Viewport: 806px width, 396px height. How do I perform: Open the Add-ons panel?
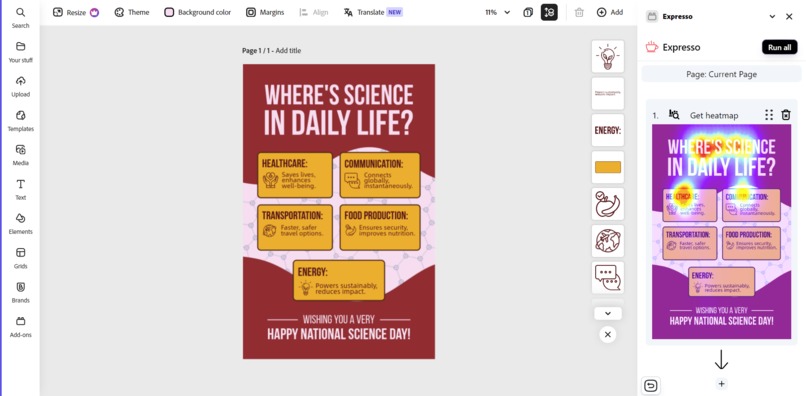[21, 327]
